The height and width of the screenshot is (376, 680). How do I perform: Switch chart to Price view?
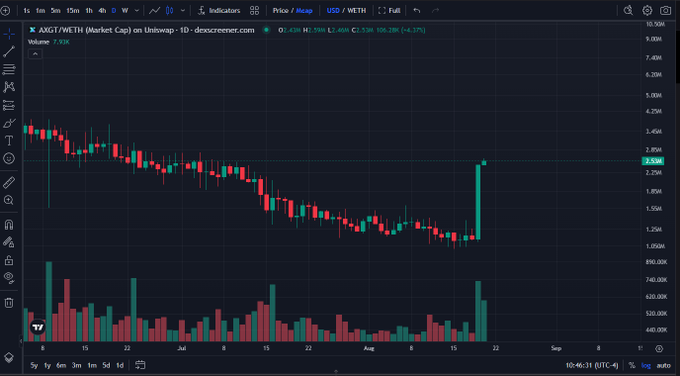[280, 10]
